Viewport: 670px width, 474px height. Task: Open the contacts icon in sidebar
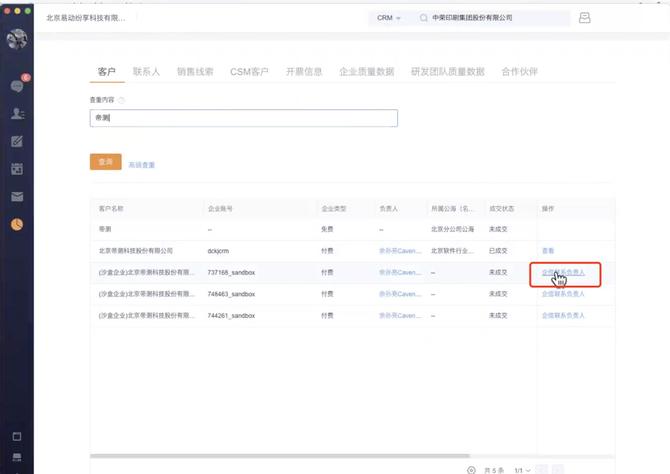(17, 114)
